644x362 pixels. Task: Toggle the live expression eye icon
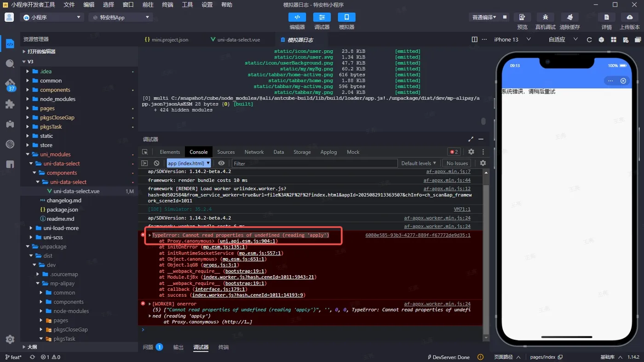click(x=221, y=163)
